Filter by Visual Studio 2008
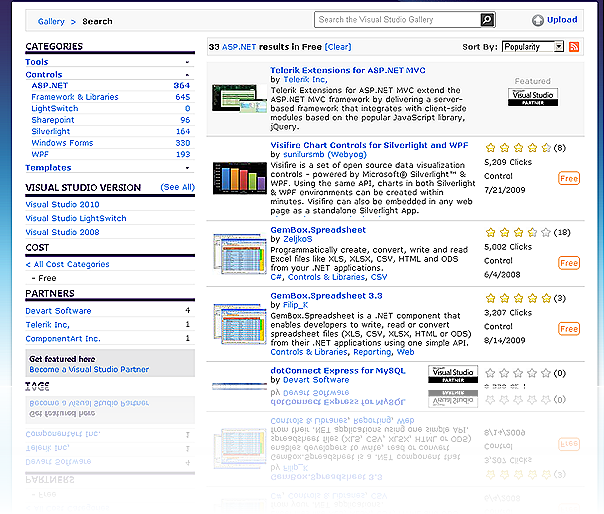The height and width of the screenshot is (514, 604). [62, 232]
